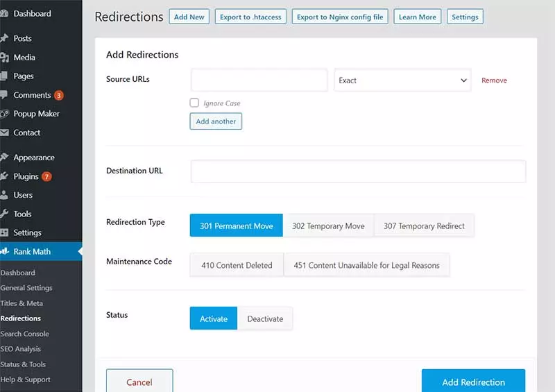Focus the Destination URL input field
The height and width of the screenshot is (392, 555).
click(x=358, y=171)
